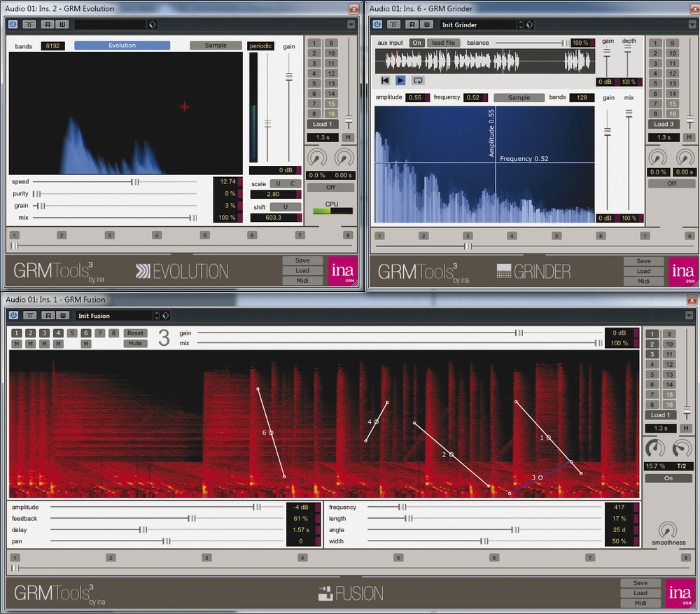Toggle the W automation button in Fusion
Screen dimensions: 700x614
click(x=63, y=315)
